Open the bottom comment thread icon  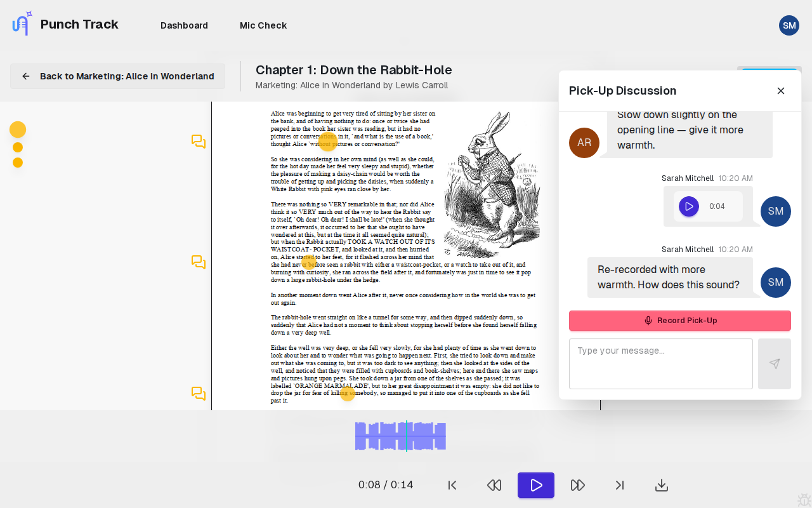[199, 394]
